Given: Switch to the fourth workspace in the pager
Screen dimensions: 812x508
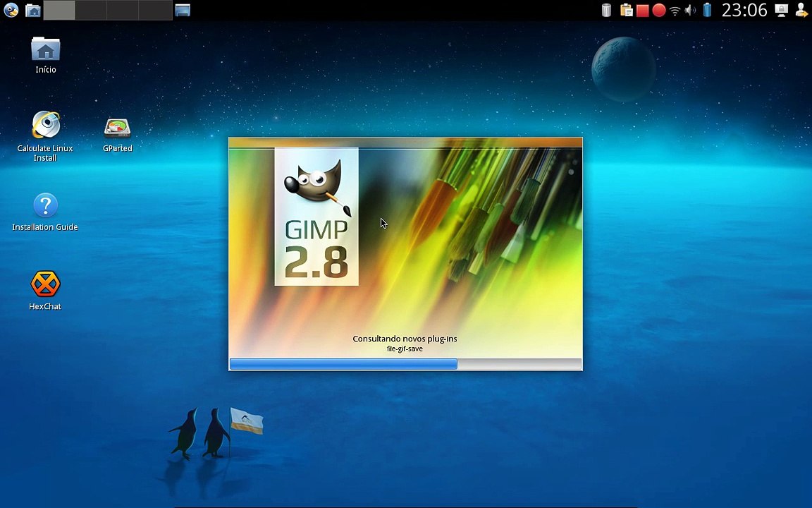Looking at the screenshot, I should pyautogui.click(x=155, y=11).
